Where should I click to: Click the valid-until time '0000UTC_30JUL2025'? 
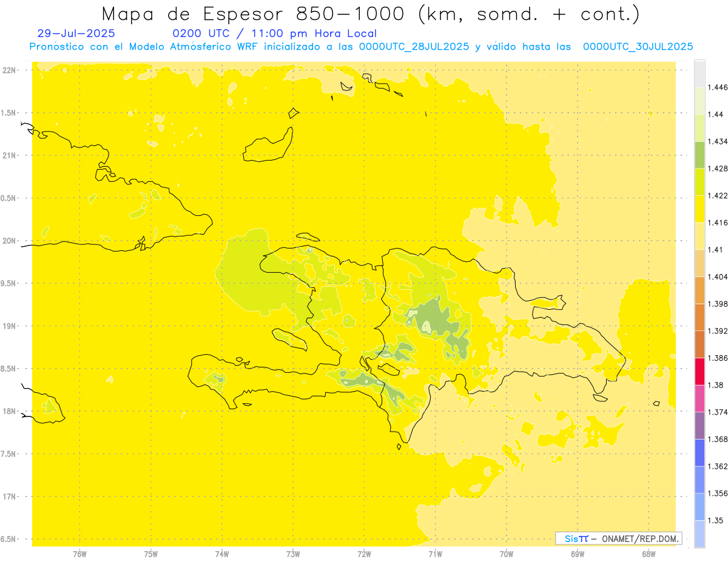coord(638,47)
